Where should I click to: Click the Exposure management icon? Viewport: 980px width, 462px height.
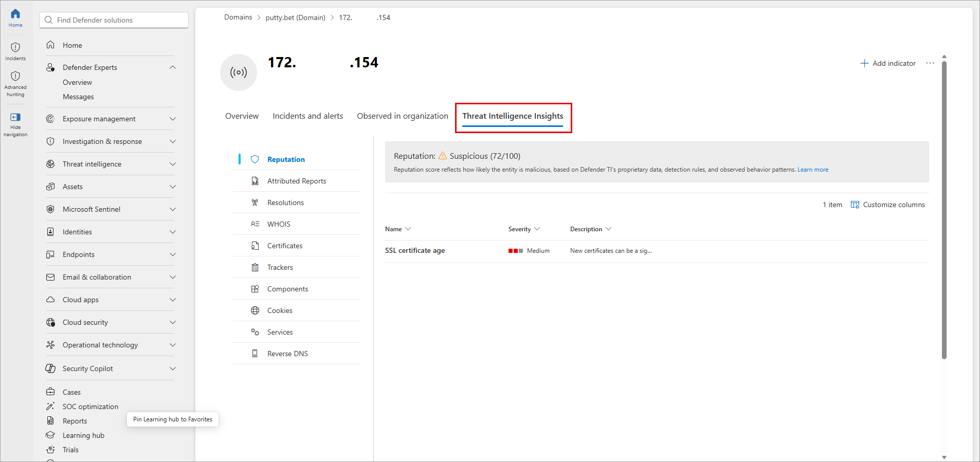click(x=50, y=119)
